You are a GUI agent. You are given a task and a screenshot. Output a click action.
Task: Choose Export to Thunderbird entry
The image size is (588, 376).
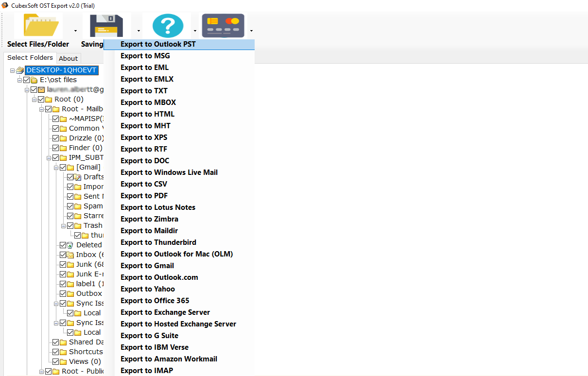[x=158, y=242]
